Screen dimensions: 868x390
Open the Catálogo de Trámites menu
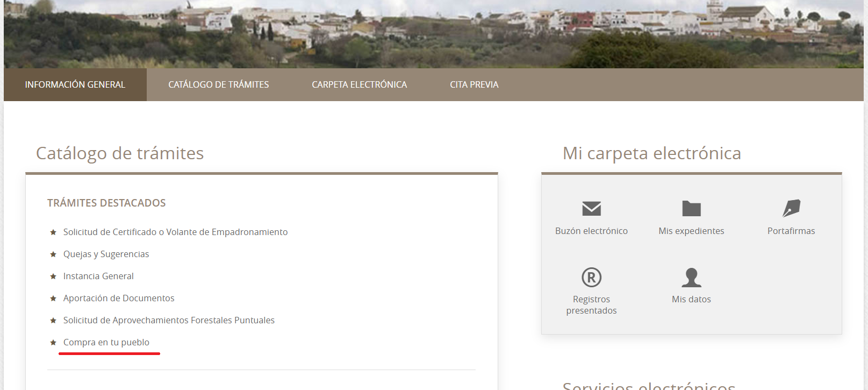218,84
